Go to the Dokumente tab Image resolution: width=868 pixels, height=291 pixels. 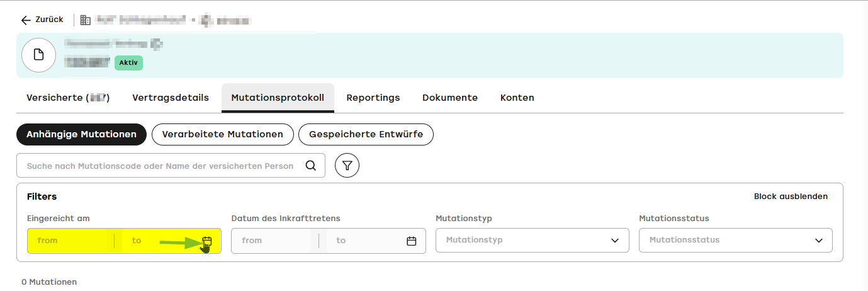pos(450,98)
